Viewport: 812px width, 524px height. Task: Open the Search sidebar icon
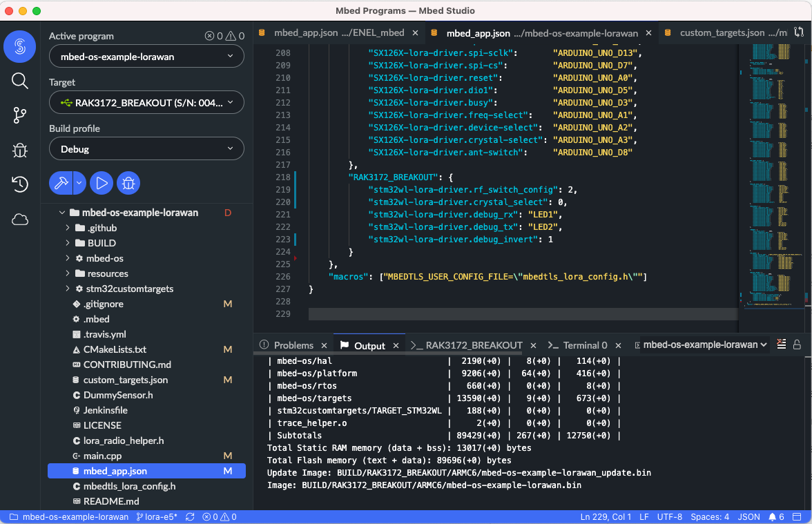[x=19, y=81]
